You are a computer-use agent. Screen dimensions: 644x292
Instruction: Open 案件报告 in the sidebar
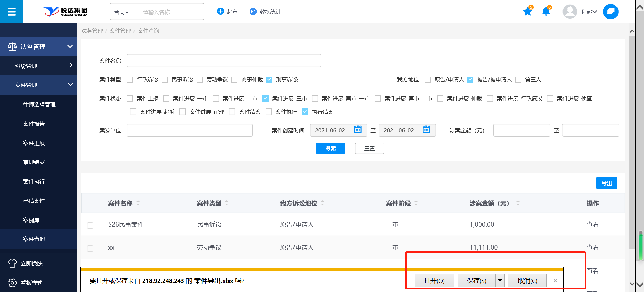click(34, 124)
